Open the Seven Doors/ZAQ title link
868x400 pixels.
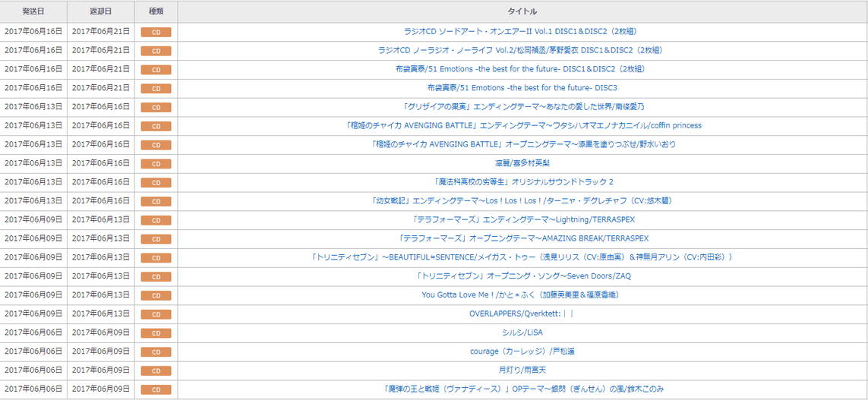[522, 276]
